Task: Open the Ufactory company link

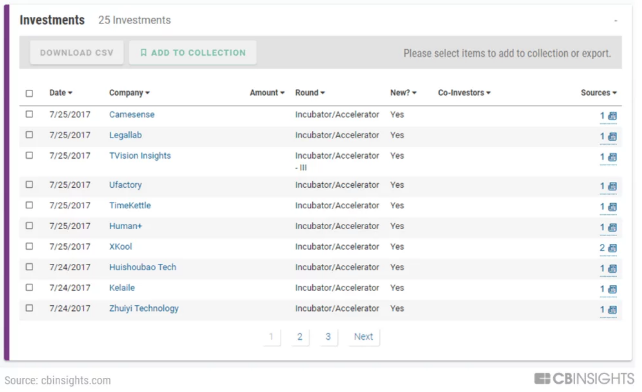Action: (125, 185)
